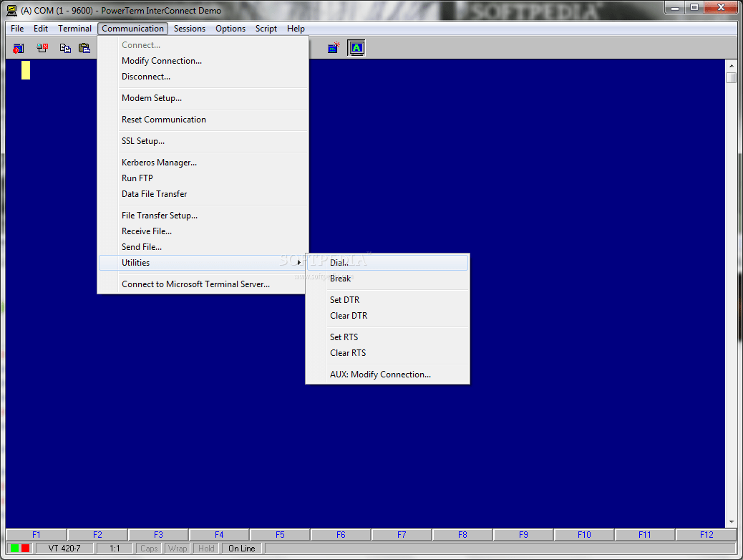Launch Kerberos Manager...
The width and height of the screenshot is (743, 560).
[x=203, y=162]
